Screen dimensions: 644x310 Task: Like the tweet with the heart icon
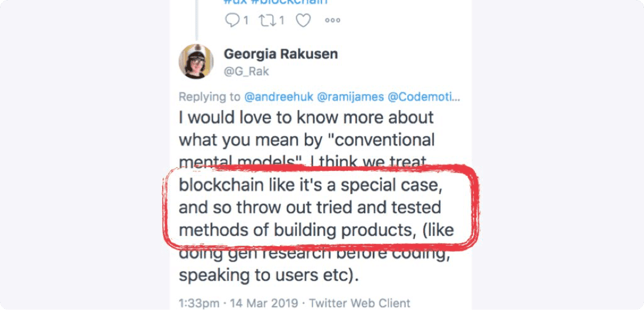(303, 20)
